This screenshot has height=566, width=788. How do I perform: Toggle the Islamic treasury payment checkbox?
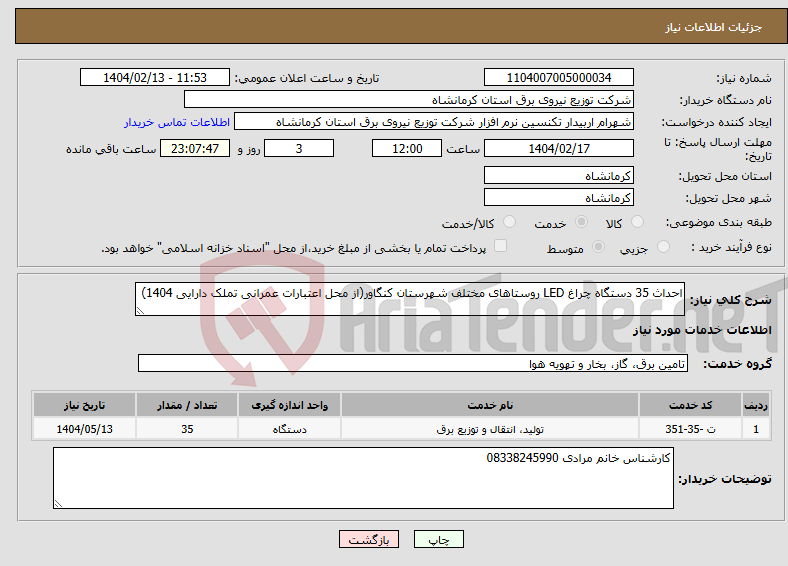pyautogui.click(x=500, y=245)
